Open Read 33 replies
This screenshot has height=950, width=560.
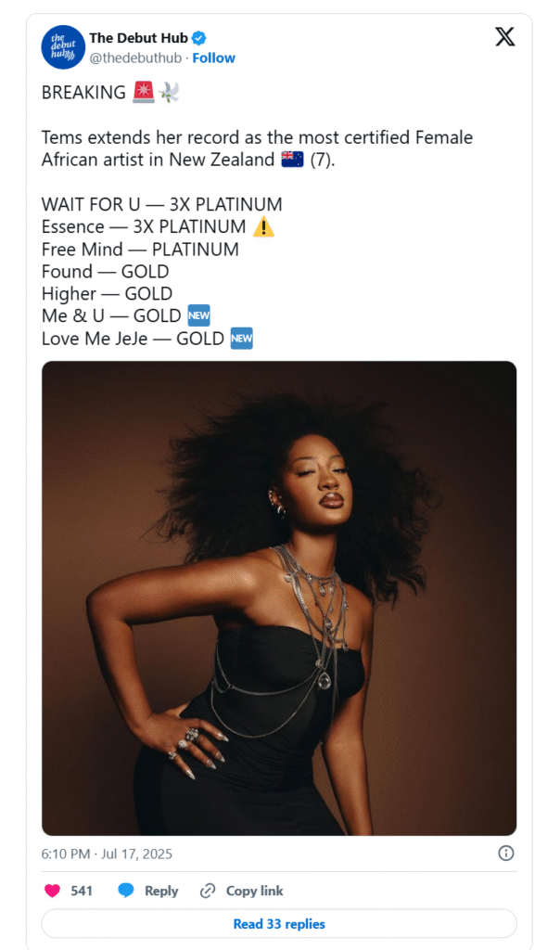click(x=279, y=924)
